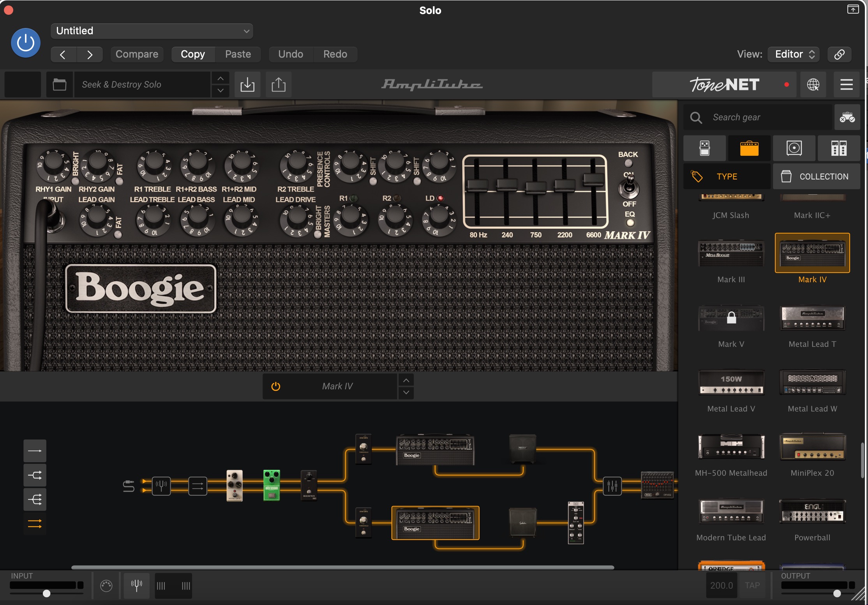Screen dimensions: 868x605
Task: Click the Redo button
Action: point(335,55)
